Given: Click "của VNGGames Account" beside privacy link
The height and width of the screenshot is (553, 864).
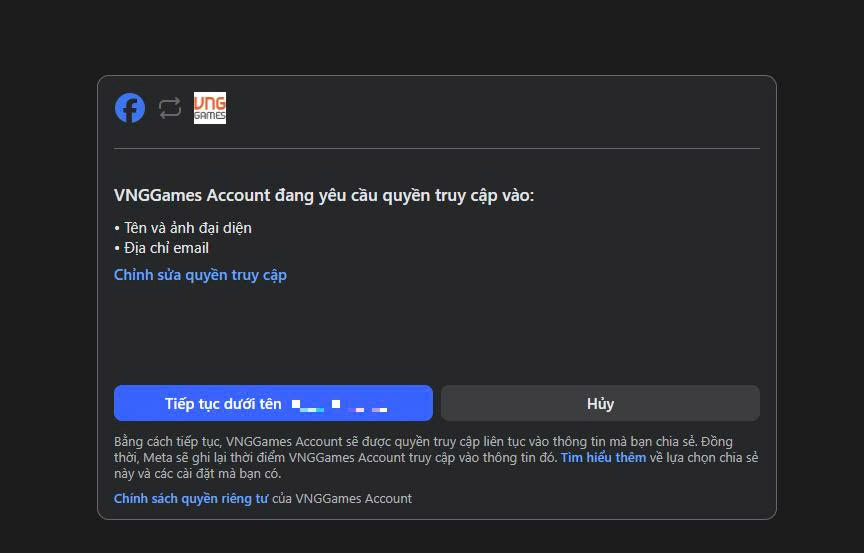Looking at the screenshot, I should pos(342,498).
